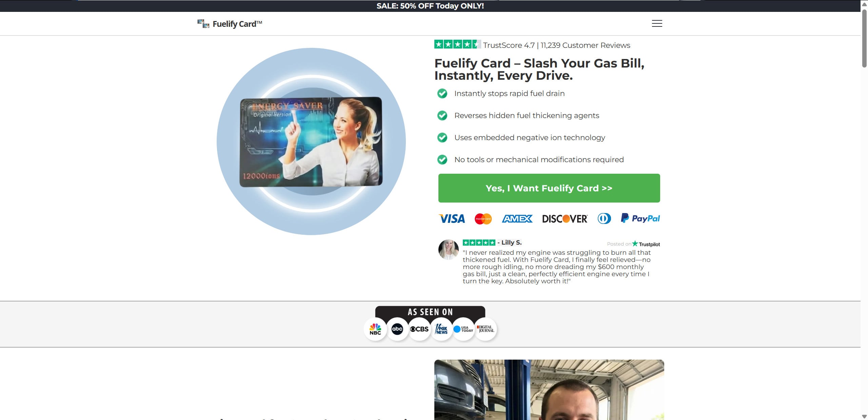Viewport: 868px width, 420px height.
Task: Click the abc logo badge
Action: 397,329
